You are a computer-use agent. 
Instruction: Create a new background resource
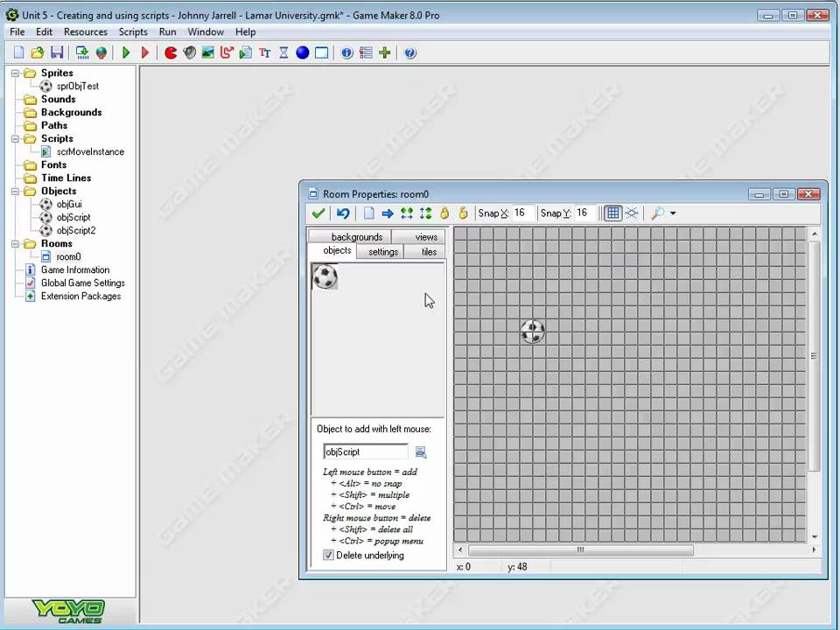click(x=208, y=52)
